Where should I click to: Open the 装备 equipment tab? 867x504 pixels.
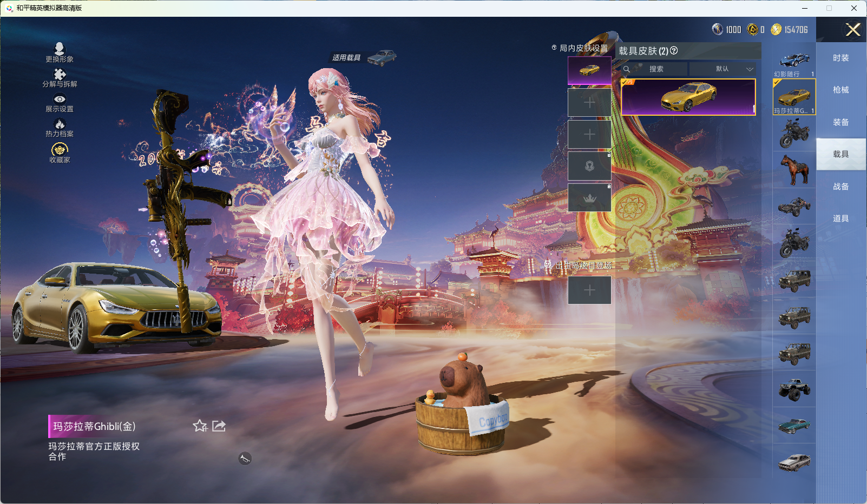pos(840,122)
